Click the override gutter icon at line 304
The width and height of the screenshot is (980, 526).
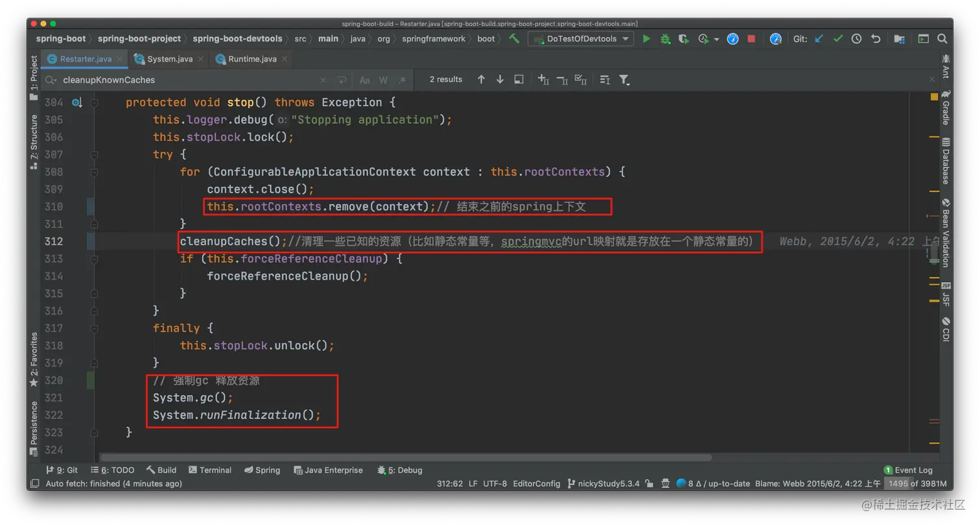[76, 102]
